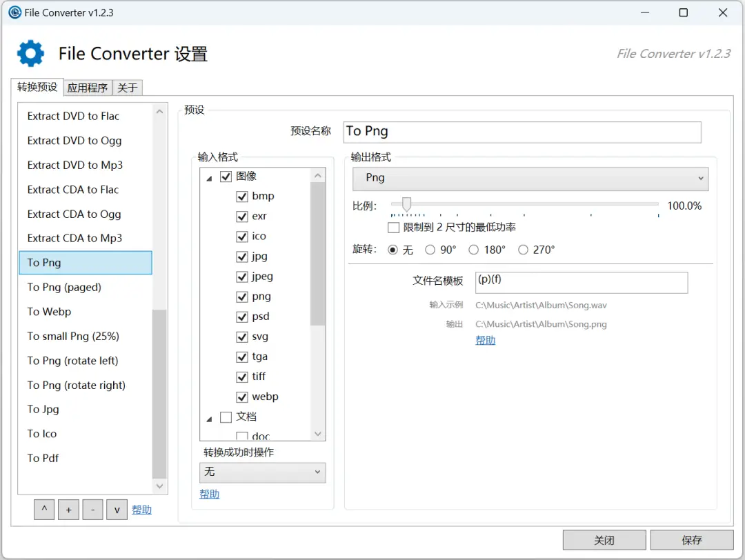Click the 比例 scale slider handle
Viewport: 745px width, 560px height.
[406, 204]
